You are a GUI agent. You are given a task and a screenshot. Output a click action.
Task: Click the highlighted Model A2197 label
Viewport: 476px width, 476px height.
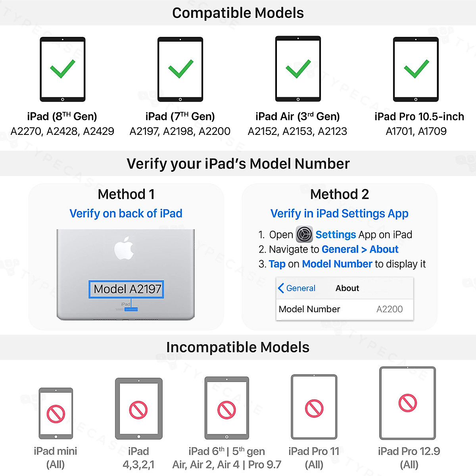[x=127, y=289]
